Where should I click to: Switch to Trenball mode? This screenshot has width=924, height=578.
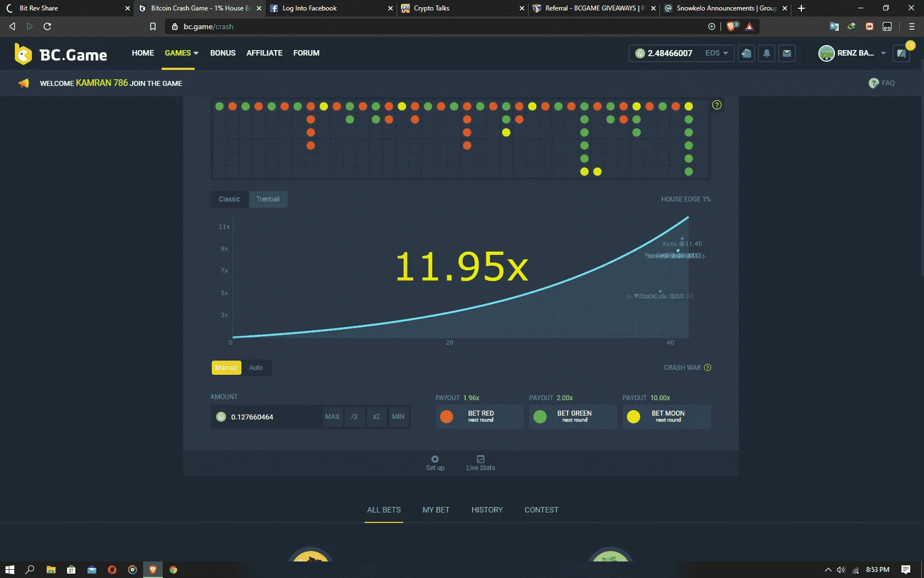[x=268, y=199]
